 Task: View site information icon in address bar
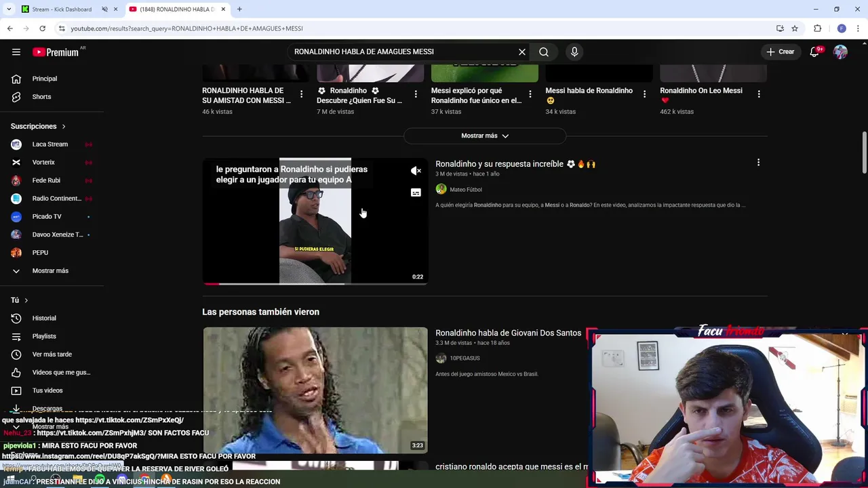point(62,28)
